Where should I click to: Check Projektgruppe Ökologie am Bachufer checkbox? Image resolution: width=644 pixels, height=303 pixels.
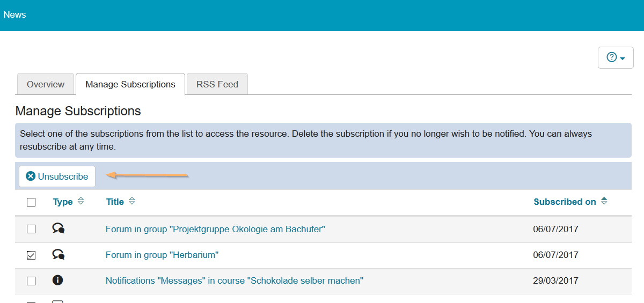pyautogui.click(x=31, y=229)
